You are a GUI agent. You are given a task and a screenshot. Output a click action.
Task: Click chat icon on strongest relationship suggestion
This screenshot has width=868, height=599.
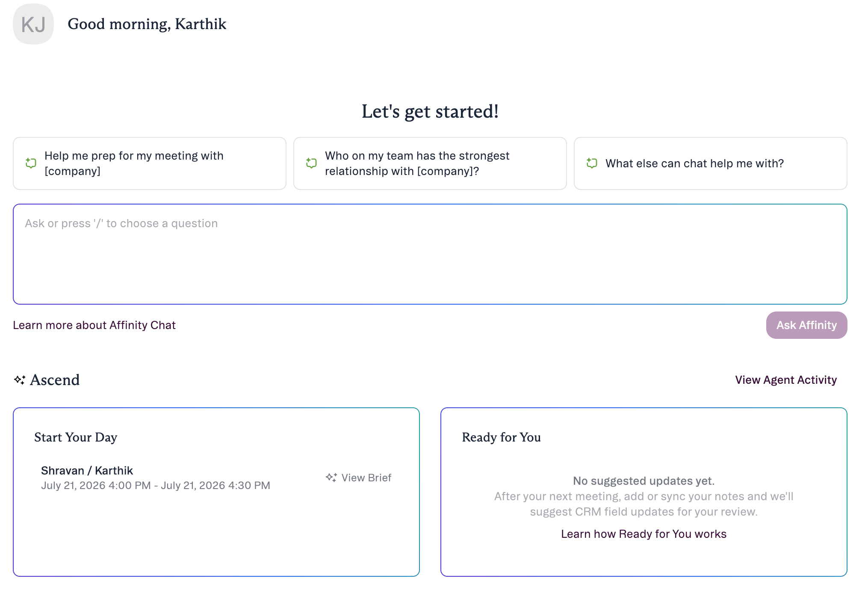click(311, 163)
